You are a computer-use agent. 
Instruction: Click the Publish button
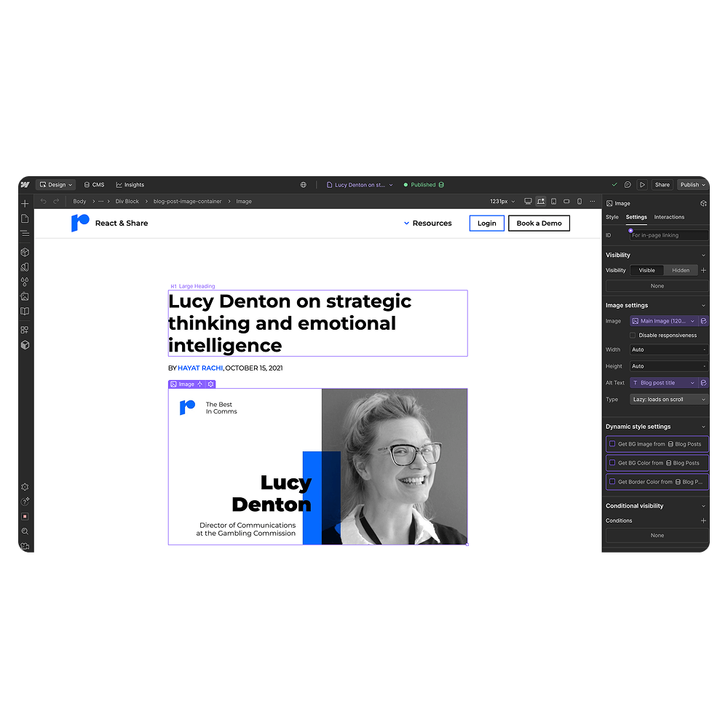(x=690, y=184)
